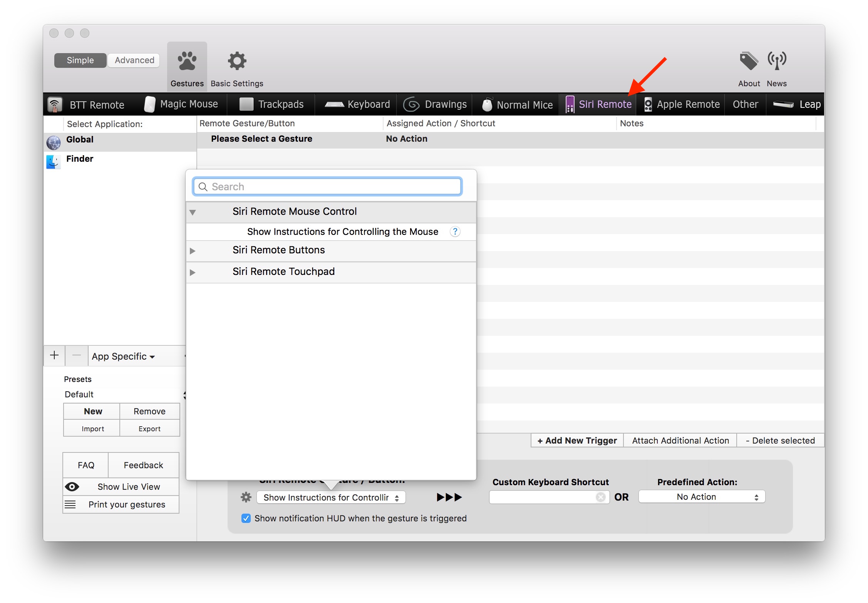Switch to the Keyboard tab
The image size is (868, 603).
tap(357, 104)
